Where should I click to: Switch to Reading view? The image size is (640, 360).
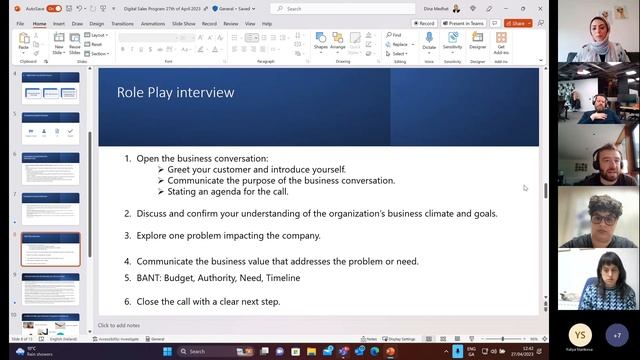pyautogui.click(x=458, y=339)
